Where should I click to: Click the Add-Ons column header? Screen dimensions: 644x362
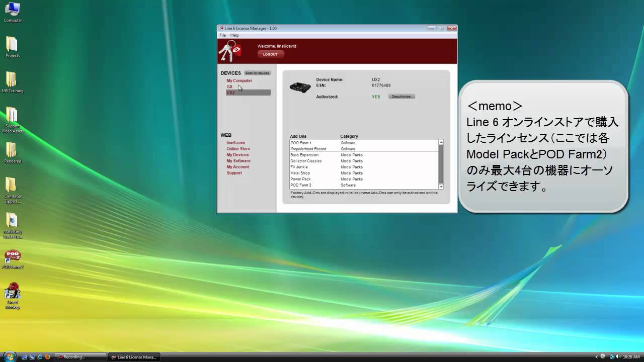tap(298, 136)
